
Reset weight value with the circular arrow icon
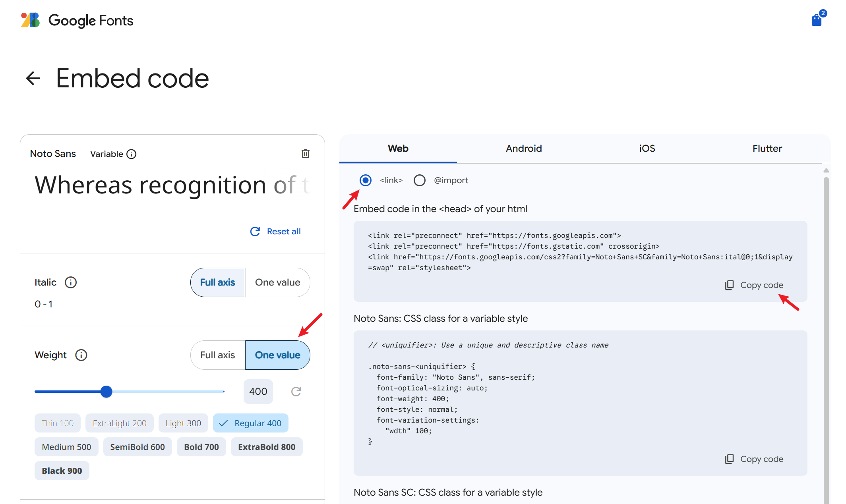(296, 392)
